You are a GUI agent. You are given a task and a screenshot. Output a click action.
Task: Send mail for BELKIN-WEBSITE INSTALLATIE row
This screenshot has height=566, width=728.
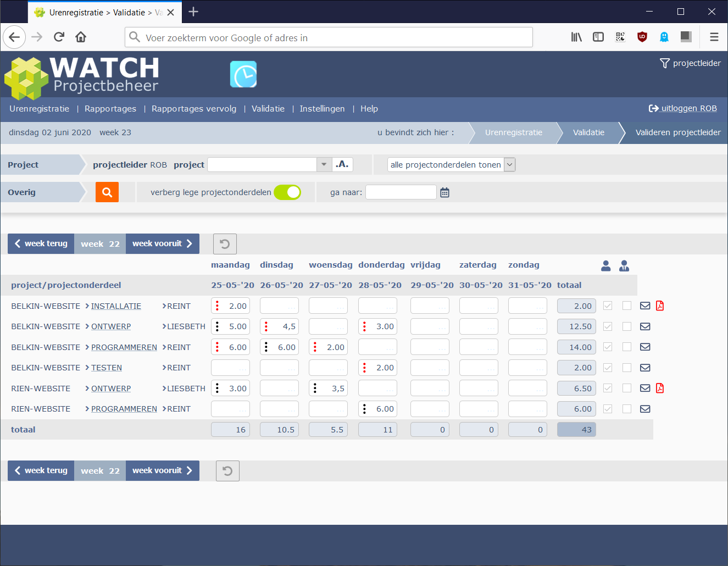[645, 306]
